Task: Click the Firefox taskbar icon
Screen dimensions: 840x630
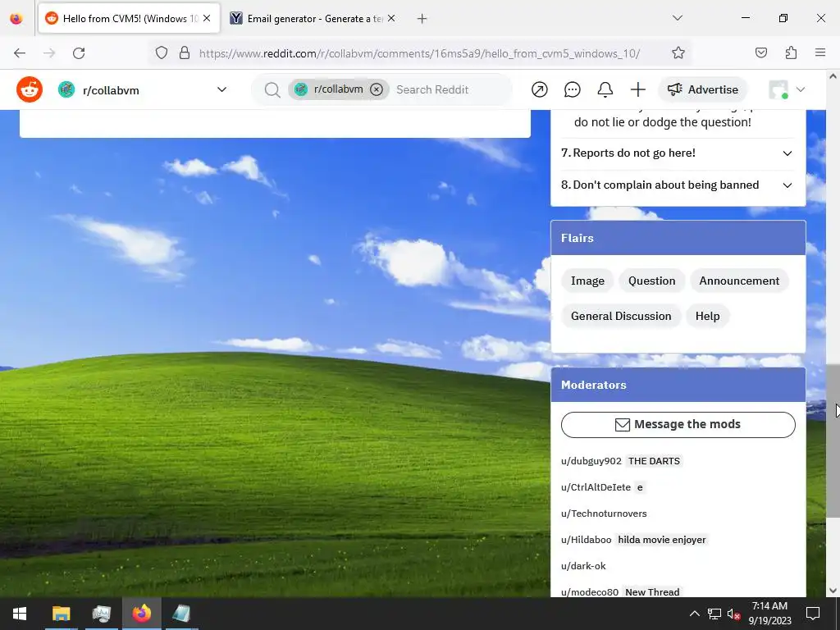Action: coord(142,614)
